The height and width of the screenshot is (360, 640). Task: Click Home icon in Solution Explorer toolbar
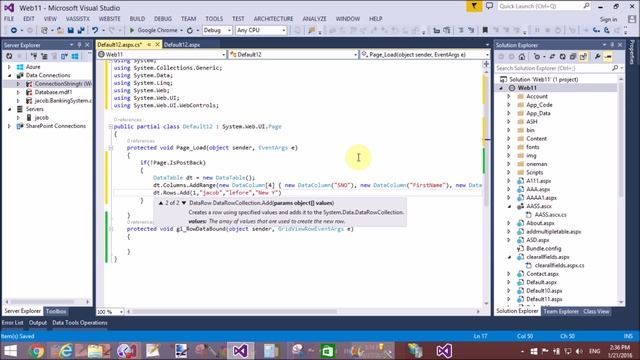pyautogui.click(x=522, y=57)
